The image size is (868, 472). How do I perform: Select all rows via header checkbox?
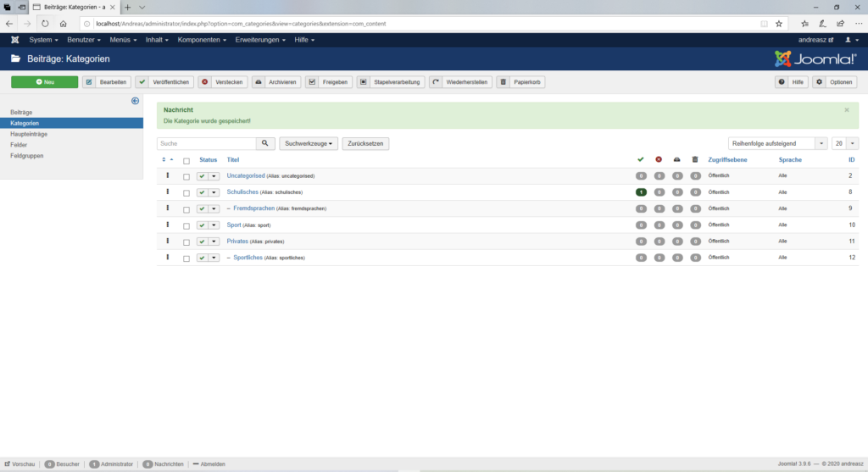(x=186, y=160)
